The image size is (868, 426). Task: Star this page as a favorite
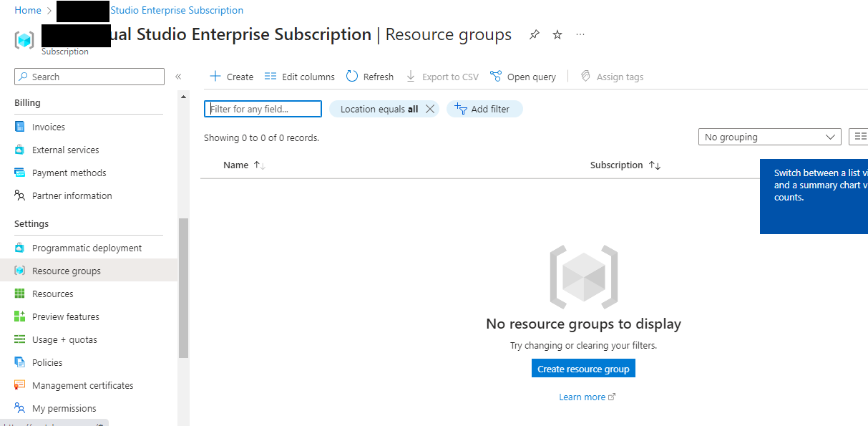pyautogui.click(x=557, y=34)
